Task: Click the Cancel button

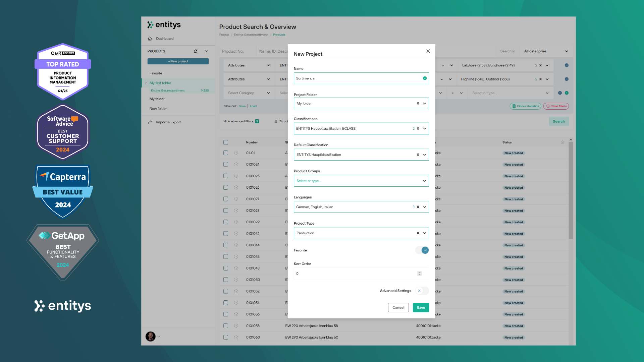Action: pos(398,308)
